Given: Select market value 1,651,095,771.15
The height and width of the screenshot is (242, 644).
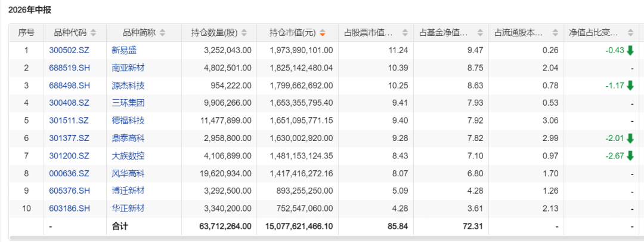Looking at the screenshot, I should point(302,121).
